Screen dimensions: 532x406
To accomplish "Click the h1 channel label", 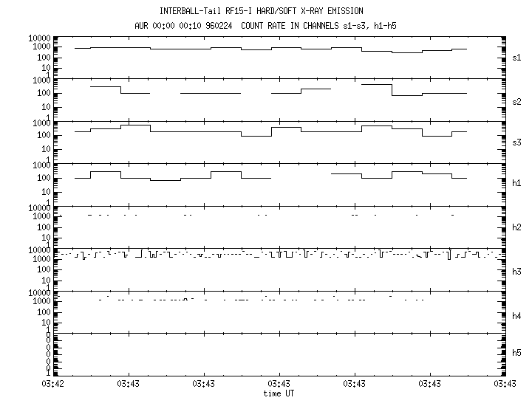I will [516, 183].
